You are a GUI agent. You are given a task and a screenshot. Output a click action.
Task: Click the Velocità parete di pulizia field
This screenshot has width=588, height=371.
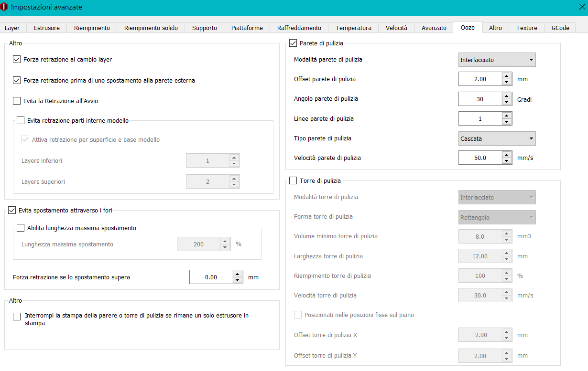(480, 158)
